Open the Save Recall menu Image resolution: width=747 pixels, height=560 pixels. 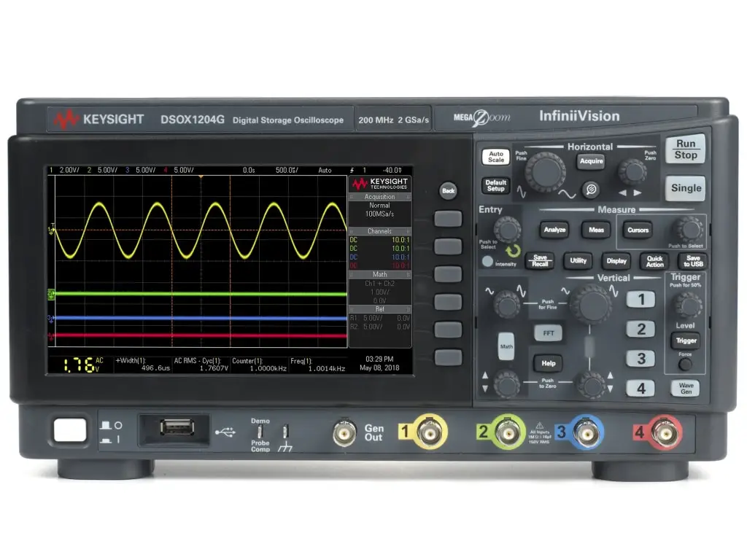(540, 260)
